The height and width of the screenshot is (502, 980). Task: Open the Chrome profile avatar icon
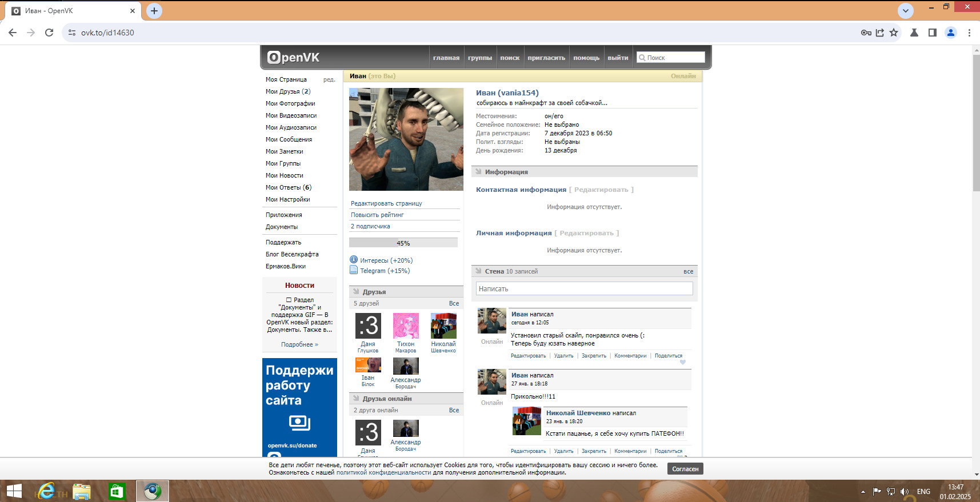(951, 33)
